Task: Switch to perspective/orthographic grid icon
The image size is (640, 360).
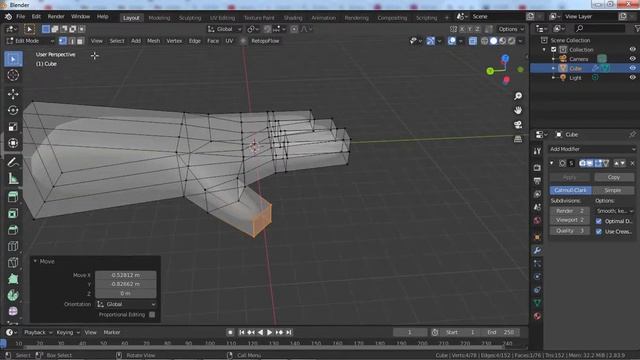Action: pos(518,139)
